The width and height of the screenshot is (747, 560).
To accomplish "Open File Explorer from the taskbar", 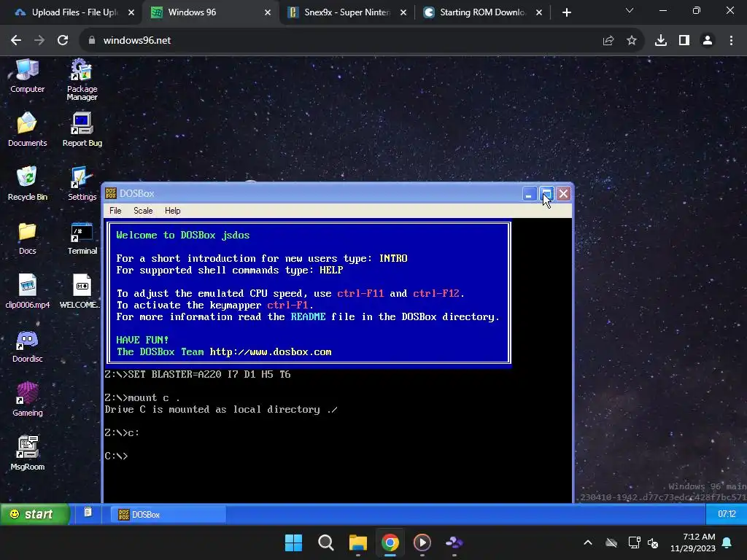I will click(357, 542).
